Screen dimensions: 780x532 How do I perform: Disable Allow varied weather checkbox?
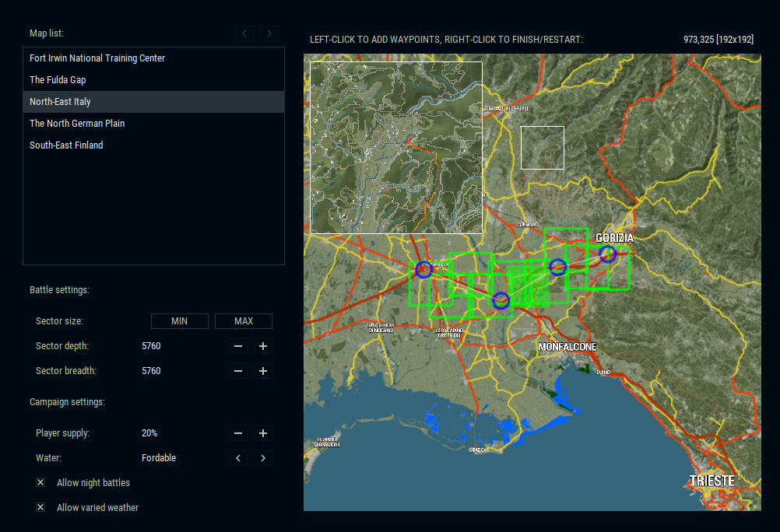coord(40,508)
